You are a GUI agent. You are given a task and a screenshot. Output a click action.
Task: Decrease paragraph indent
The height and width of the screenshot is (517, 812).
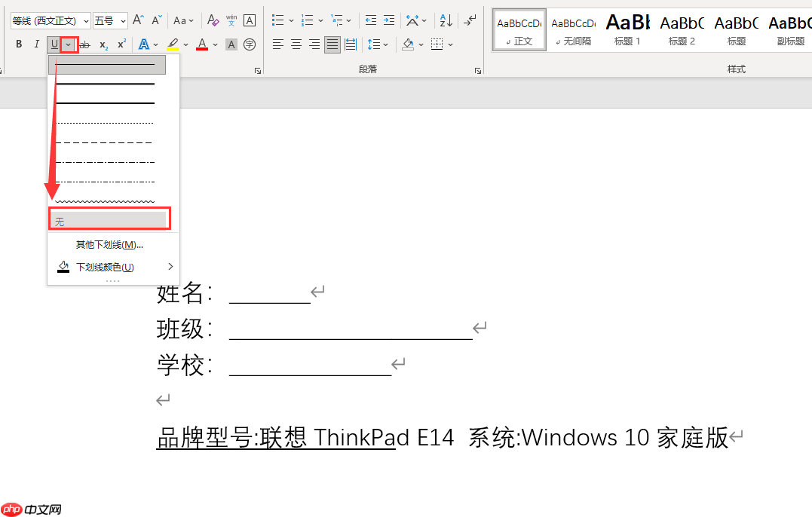coord(371,20)
